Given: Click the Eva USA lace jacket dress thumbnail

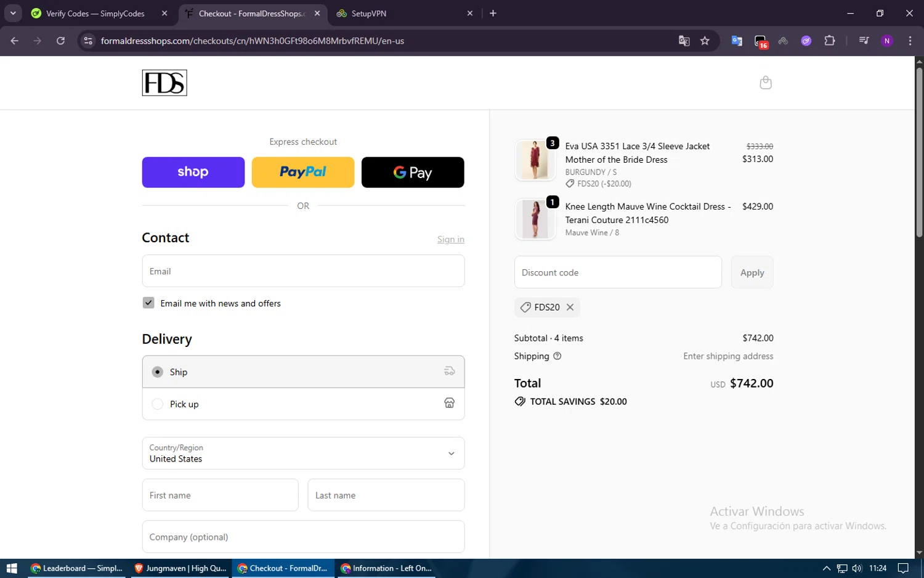Looking at the screenshot, I should coord(535,160).
